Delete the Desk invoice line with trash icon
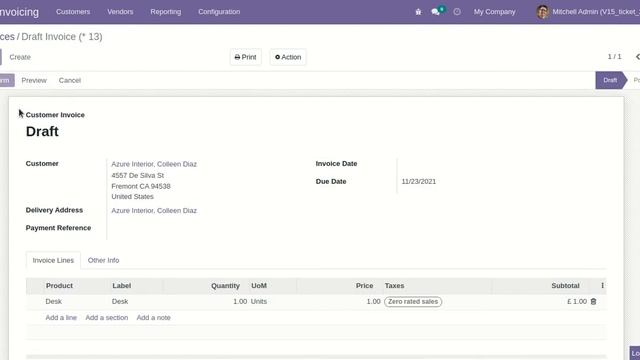 593,301
